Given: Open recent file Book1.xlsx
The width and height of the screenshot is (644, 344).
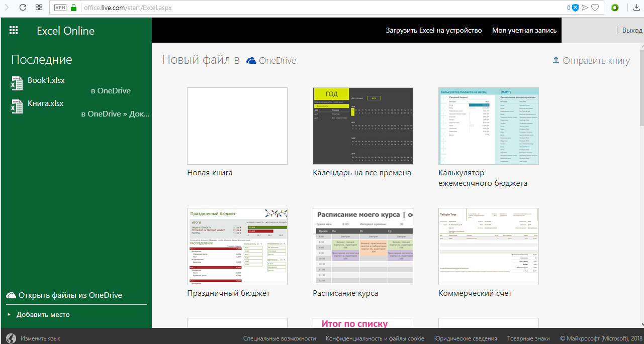Looking at the screenshot, I should coord(46,80).
